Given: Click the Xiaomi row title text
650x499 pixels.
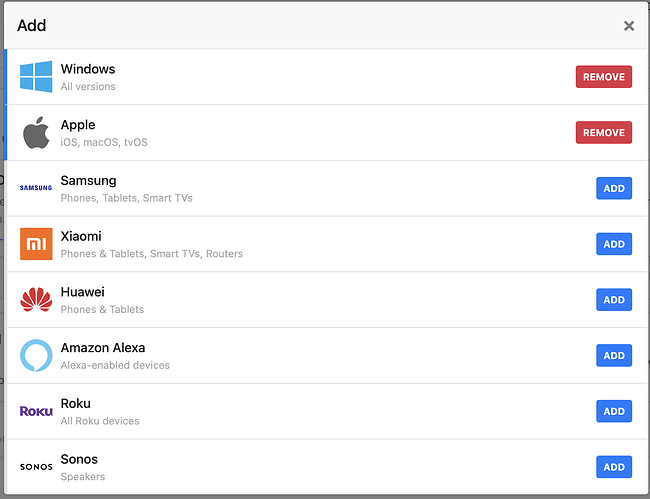Looking at the screenshot, I should [x=80, y=237].
